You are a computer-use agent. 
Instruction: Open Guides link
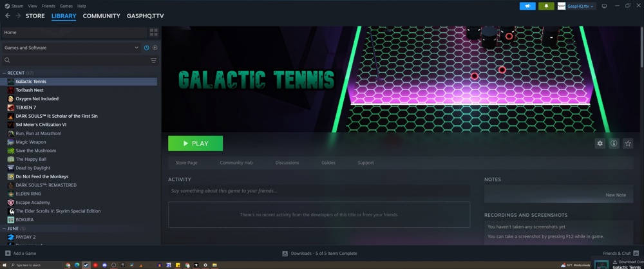click(x=328, y=163)
